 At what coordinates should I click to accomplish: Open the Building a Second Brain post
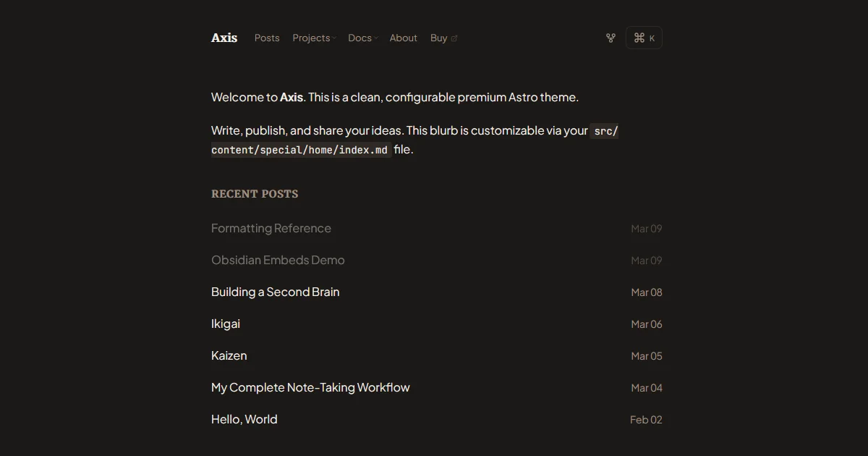276,292
